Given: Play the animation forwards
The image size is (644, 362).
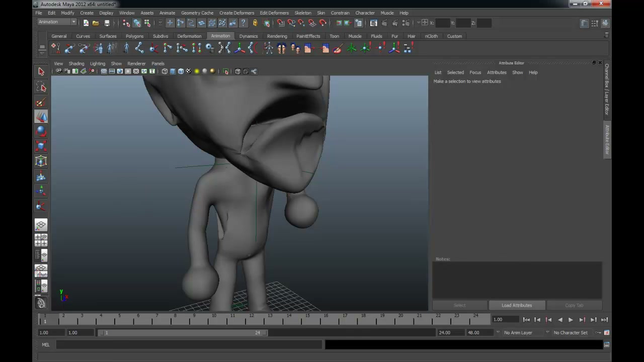Looking at the screenshot, I should (571, 320).
